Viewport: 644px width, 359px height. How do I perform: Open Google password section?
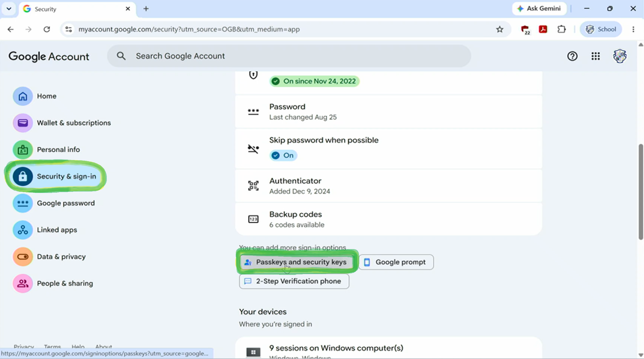[x=54, y=203]
